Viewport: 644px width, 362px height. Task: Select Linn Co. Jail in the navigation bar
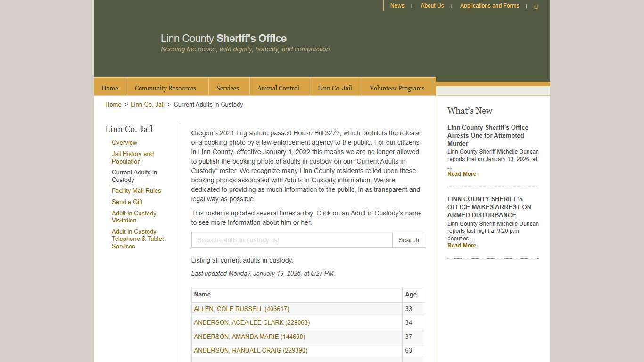[335, 88]
